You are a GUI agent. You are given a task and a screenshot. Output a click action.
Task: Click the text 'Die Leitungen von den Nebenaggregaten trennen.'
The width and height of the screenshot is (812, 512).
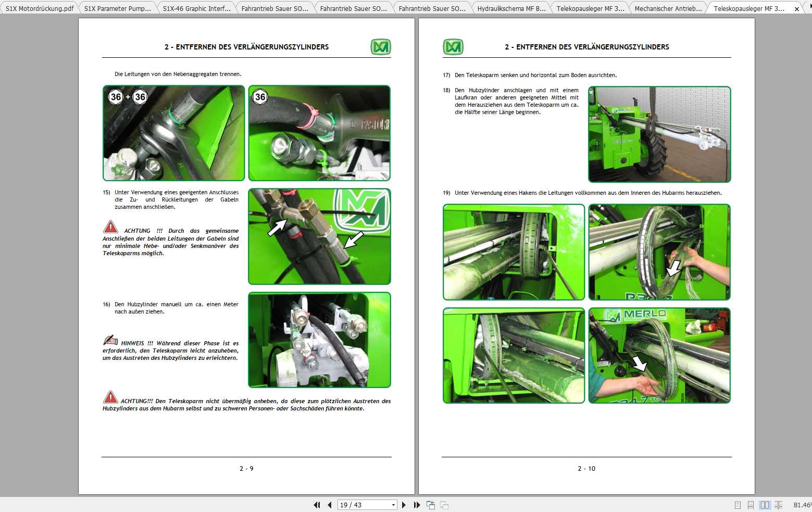(x=178, y=74)
